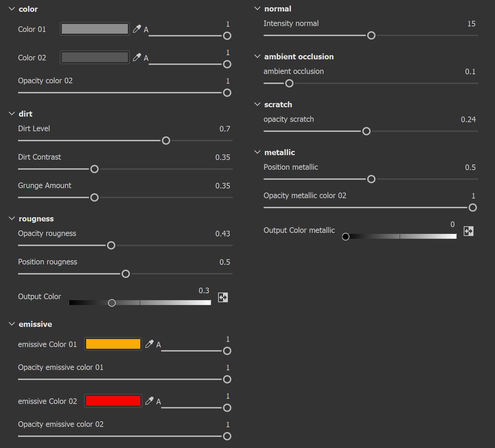The width and height of the screenshot is (495, 448).
Task: Open the red emissive Color 02 swatch
Action: point(113,401)
